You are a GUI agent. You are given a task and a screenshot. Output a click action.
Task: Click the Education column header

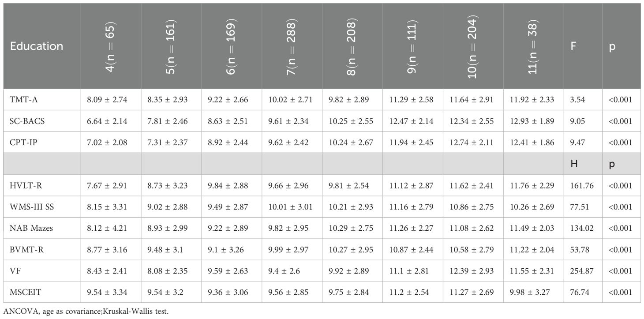(37, 46)
